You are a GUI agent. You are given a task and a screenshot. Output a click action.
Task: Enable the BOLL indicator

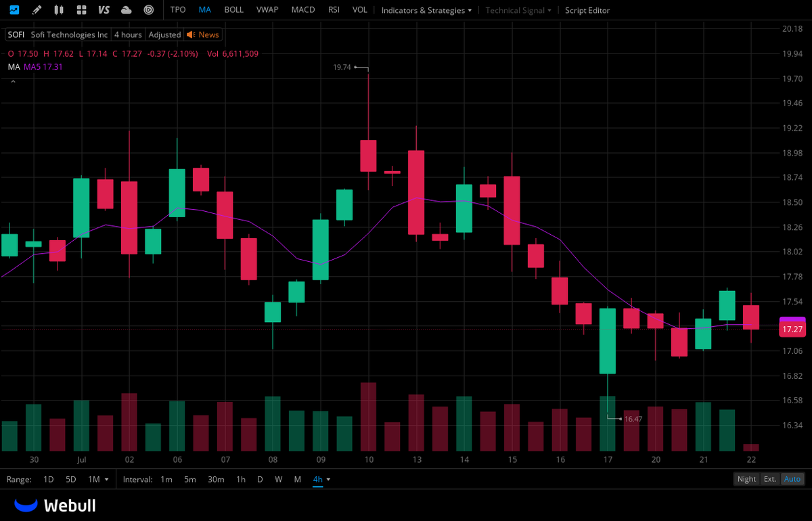[x=234, y=10]
